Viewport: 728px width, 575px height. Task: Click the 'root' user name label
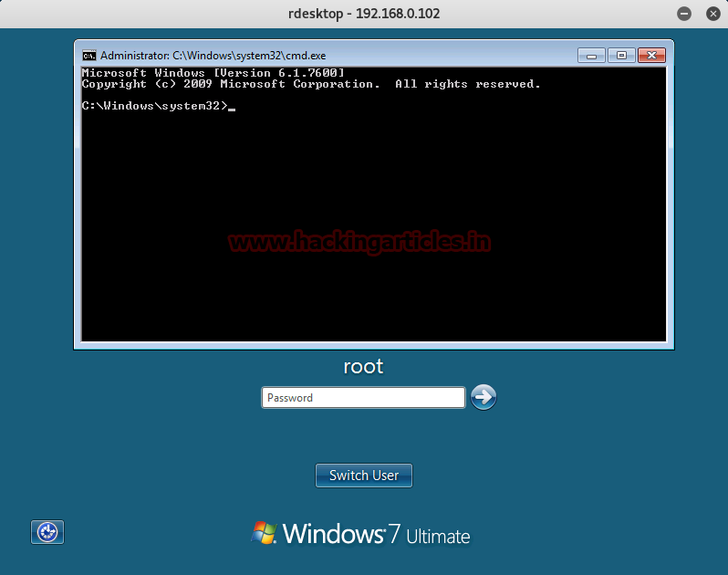coord(363,367)
